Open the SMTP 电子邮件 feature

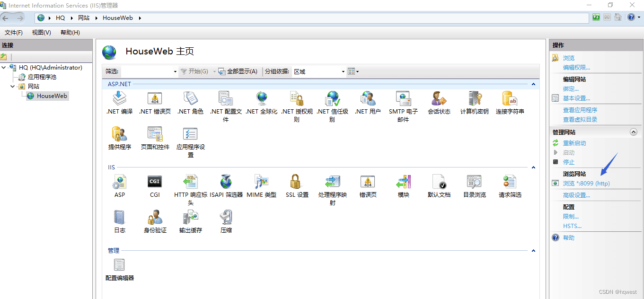[403, 107]
